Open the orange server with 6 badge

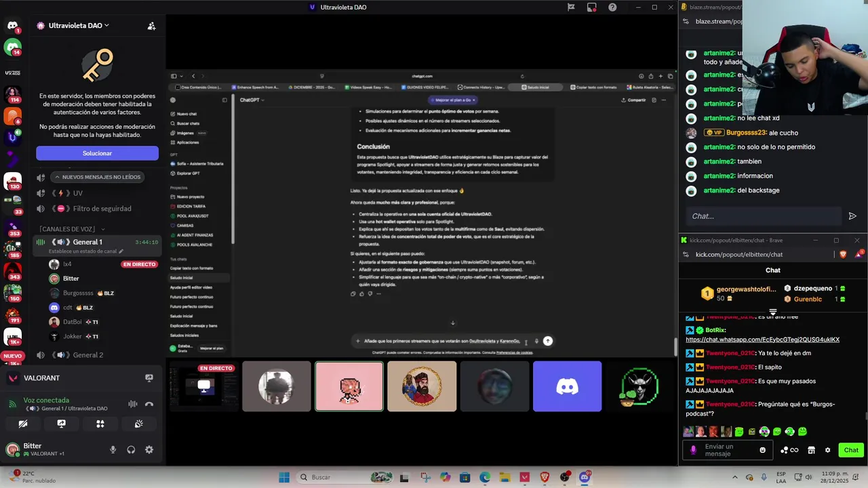(12, 117)
